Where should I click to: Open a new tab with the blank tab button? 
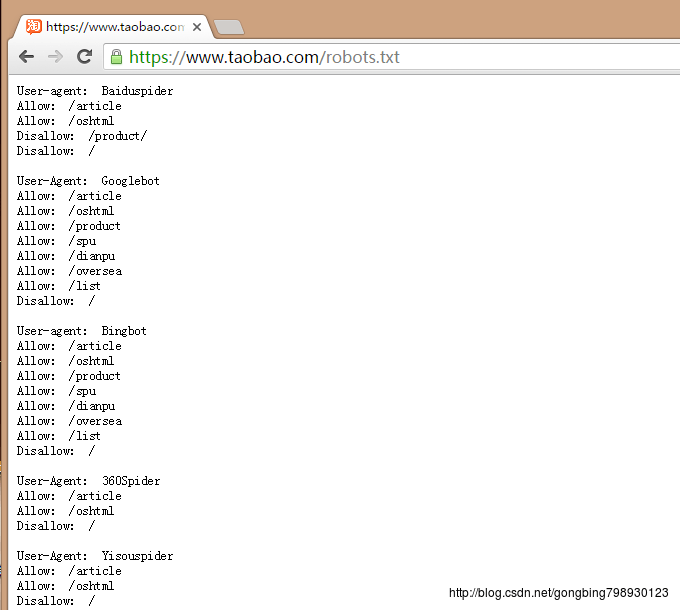[x=229, y=27]
